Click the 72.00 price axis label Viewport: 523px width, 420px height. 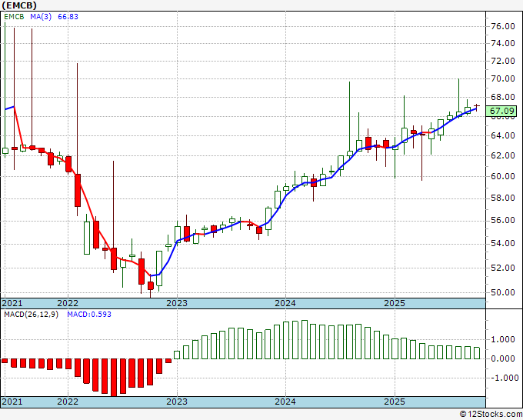503,61
